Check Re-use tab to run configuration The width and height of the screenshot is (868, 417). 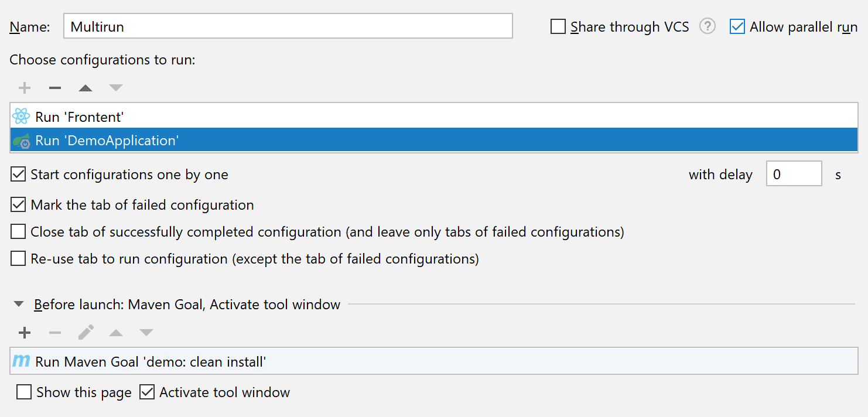point(19,259)
